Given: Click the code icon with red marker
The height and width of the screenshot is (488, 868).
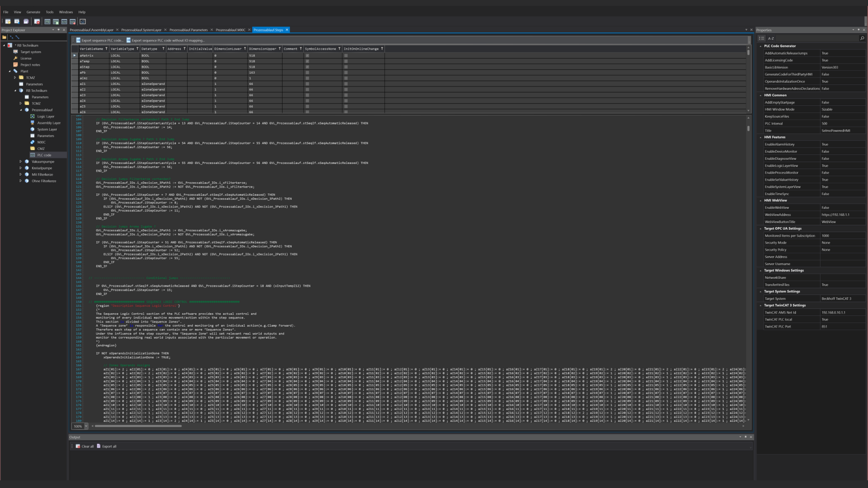Looking at the screenshot, I should point(72,21).
